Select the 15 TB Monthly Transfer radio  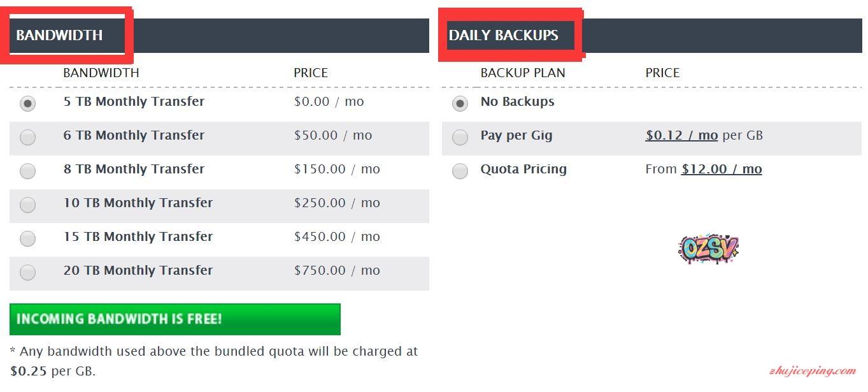(27, 238)
